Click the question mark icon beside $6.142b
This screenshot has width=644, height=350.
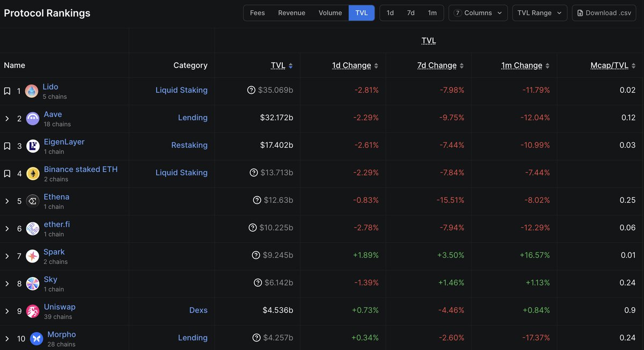tap(258, 282)
